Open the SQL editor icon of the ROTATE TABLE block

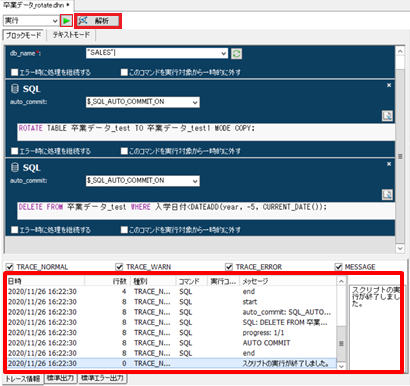pos(387,116)
